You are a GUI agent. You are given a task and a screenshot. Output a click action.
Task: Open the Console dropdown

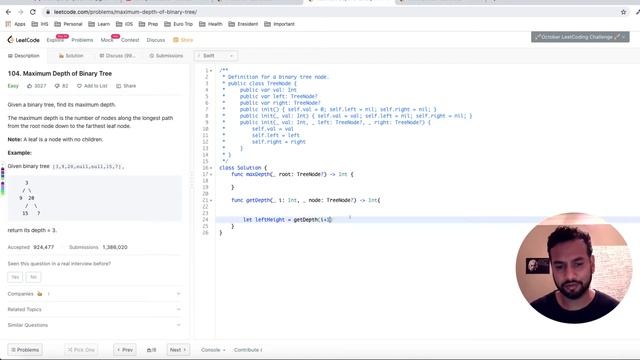[x=213, y=350]
